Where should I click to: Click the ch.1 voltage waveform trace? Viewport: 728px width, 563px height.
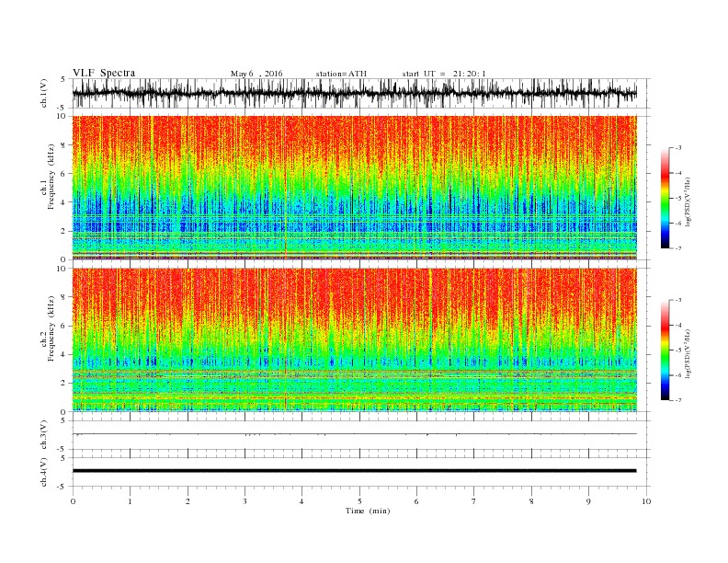[354, 93]
